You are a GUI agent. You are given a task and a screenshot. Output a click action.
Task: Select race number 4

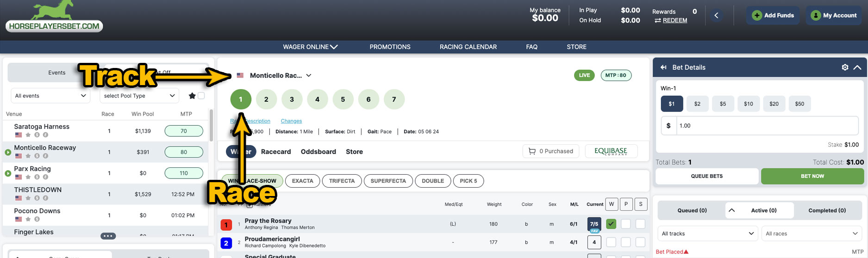[x=317, y=99]
